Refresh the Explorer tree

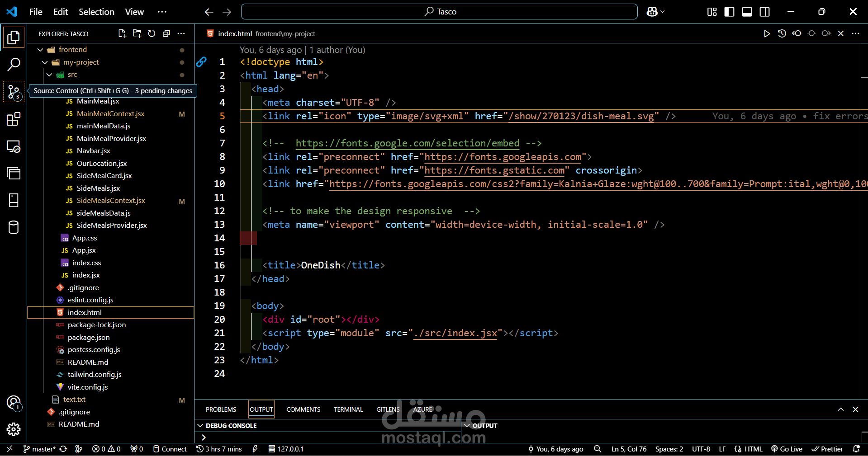152,33
